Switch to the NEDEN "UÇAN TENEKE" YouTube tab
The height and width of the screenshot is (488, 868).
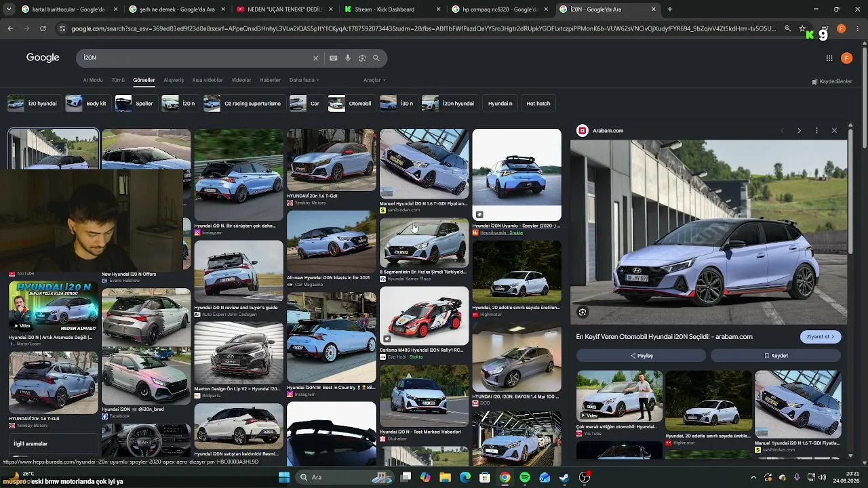pyautogui.click(x=285, y=9)
